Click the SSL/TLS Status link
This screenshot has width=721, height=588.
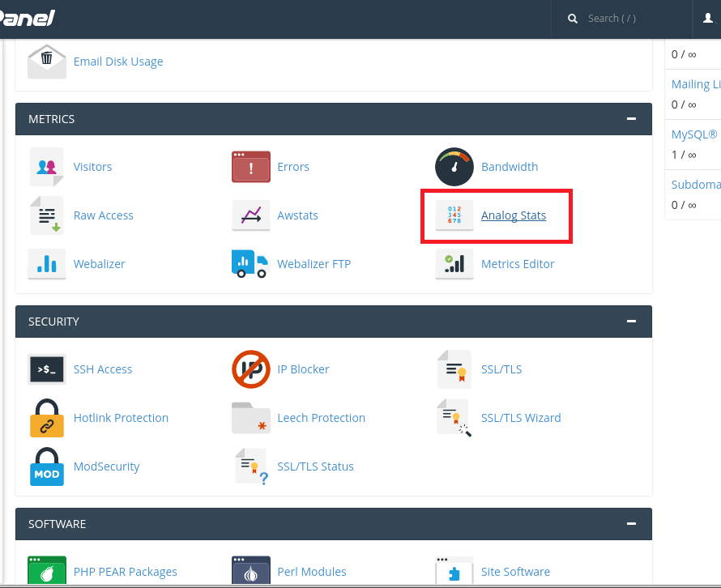[x=315, y=467]
